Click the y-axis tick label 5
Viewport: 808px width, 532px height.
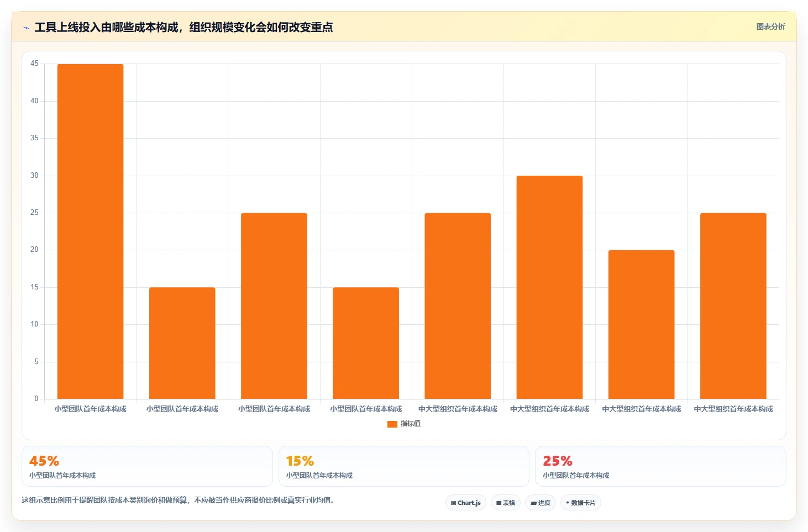(x=36, y=362)
